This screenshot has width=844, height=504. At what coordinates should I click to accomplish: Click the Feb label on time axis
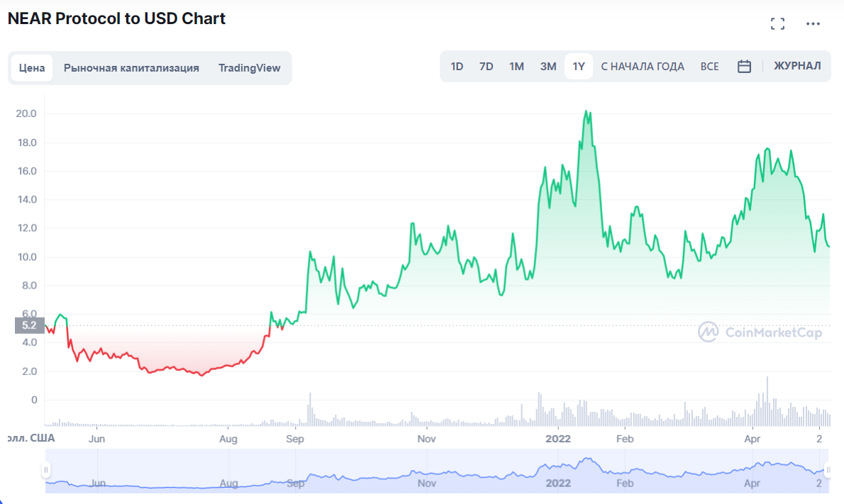(625, 439)
